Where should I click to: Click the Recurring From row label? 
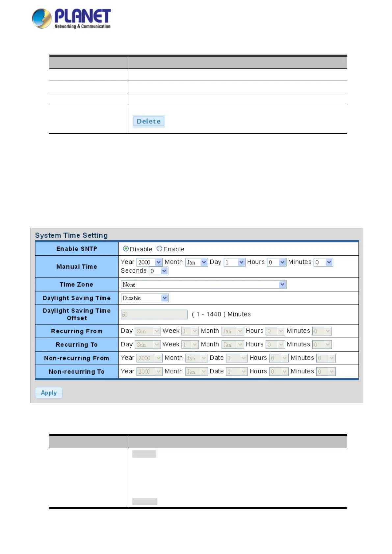click(77, 331)
